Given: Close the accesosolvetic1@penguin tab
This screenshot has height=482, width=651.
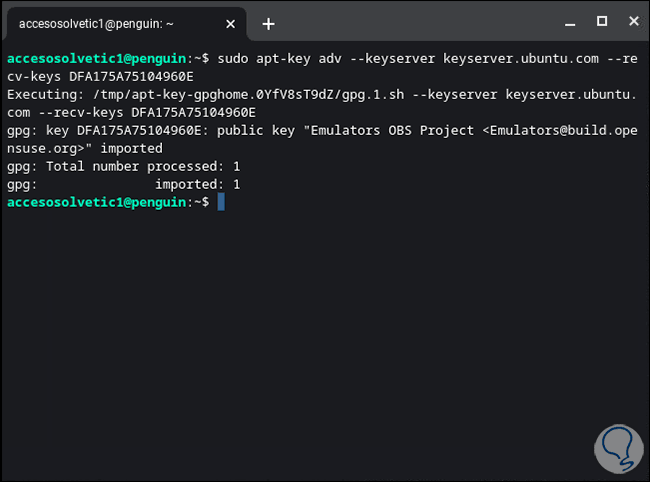Looking at the screenshot, I should 229,23.
